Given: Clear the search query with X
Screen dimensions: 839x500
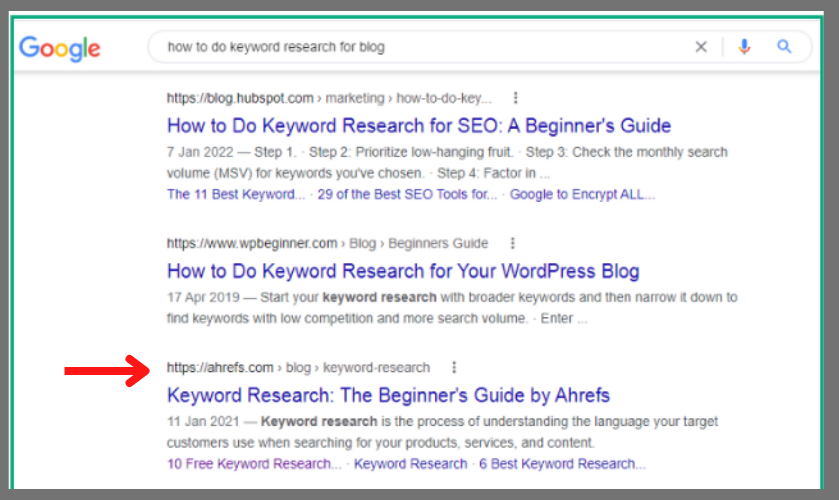Looking at the screenshot, I should (x=700, y=47).
